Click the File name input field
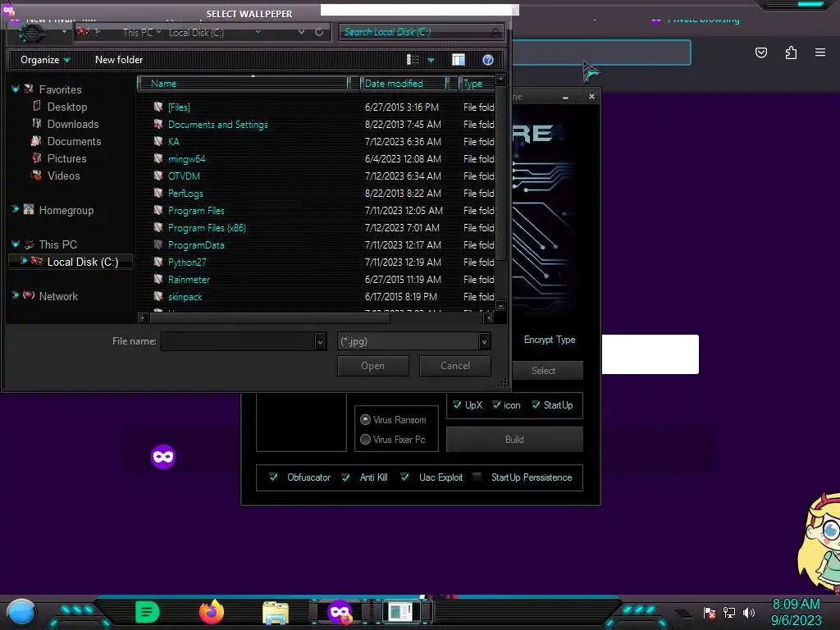Screen dimensions: 840x630 [x=239, y=341]
